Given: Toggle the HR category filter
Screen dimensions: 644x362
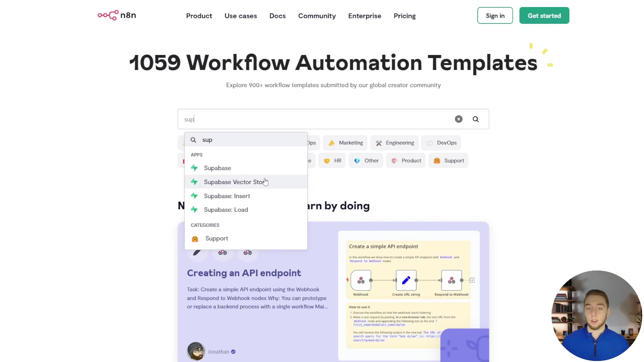Looking at the screenshot, I should (x=332, y=161).
